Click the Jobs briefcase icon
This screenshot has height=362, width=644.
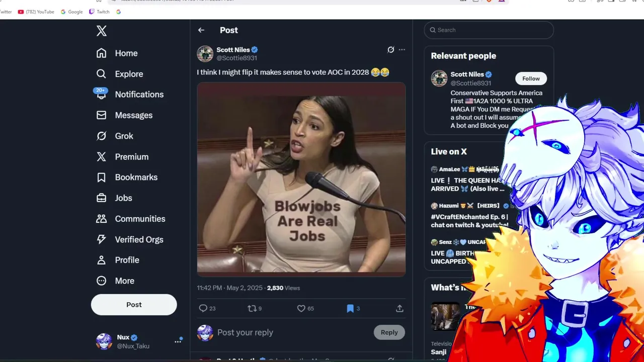pyautogui.click(x=102, y=198)
